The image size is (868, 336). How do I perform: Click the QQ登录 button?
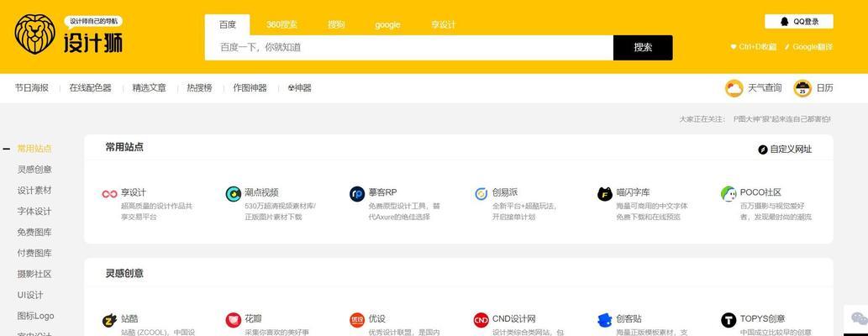tap(799, 22)
